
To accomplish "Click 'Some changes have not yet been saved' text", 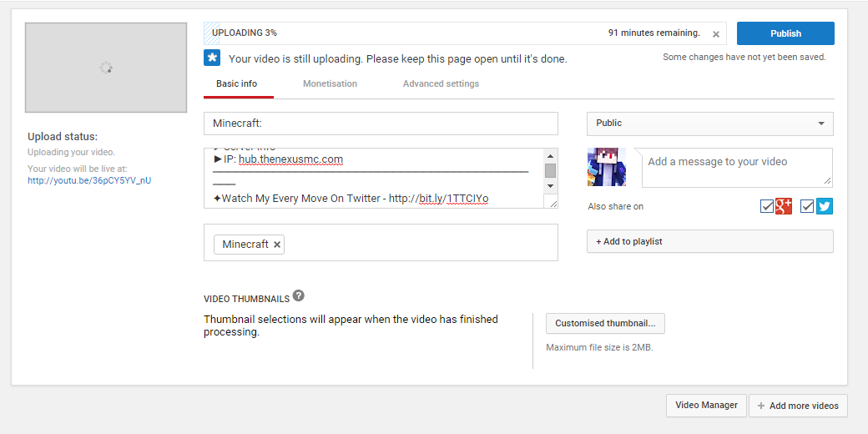I will pos(744,57).
